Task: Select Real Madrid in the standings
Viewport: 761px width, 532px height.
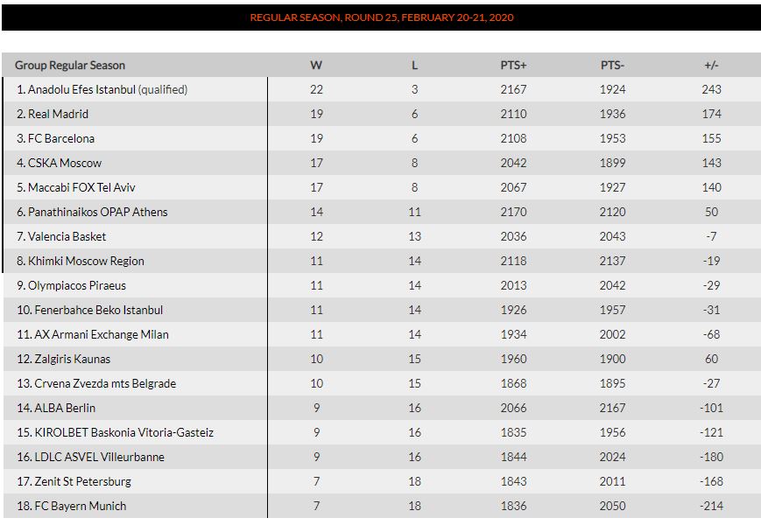Action: [x=59, y=114]
